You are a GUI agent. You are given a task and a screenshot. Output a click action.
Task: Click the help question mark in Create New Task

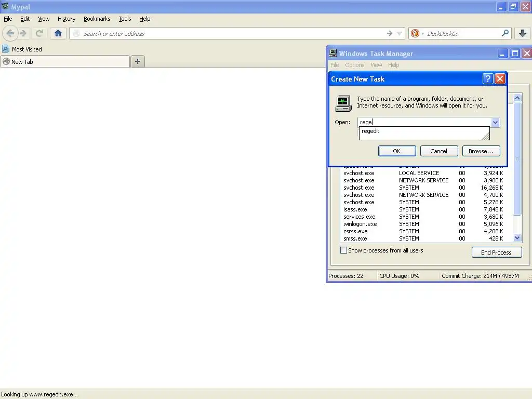click(487, 79)
